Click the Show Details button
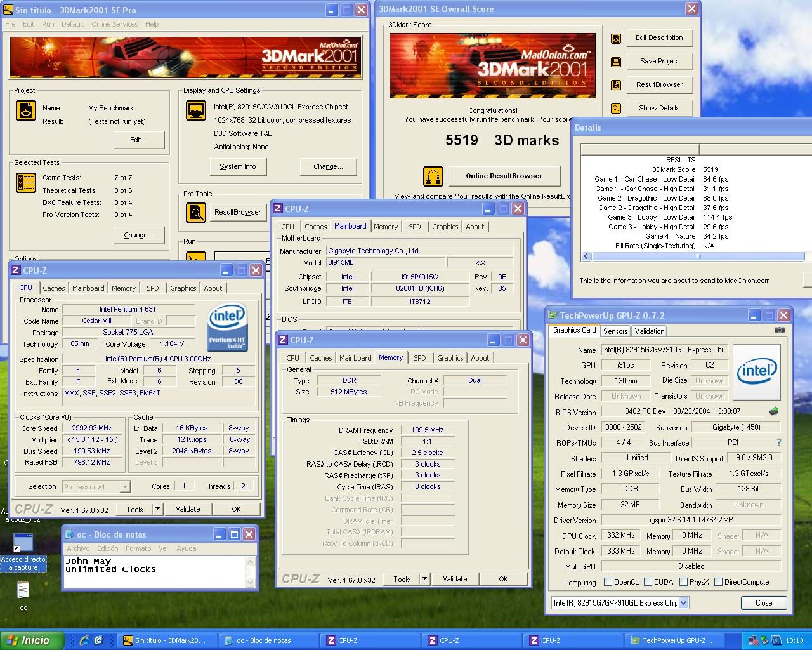This screenshot has width=812, height=650. tap(659, 108)
